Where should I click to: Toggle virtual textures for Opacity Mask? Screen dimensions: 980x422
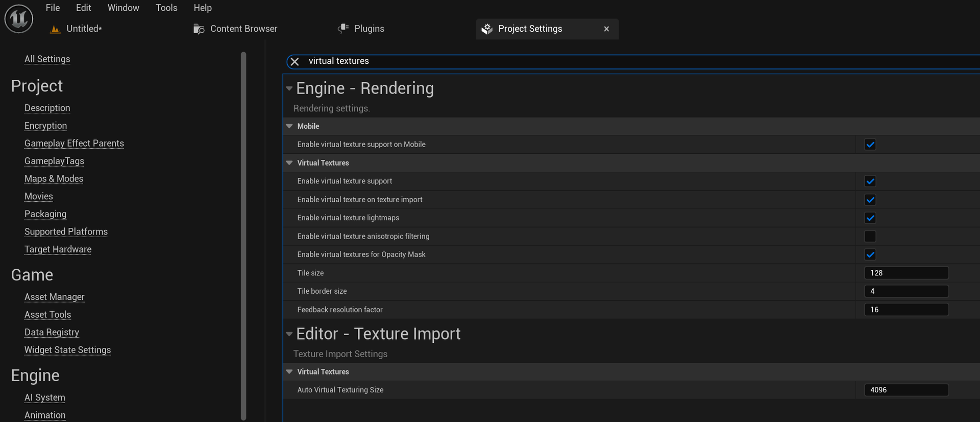(870, 255)
